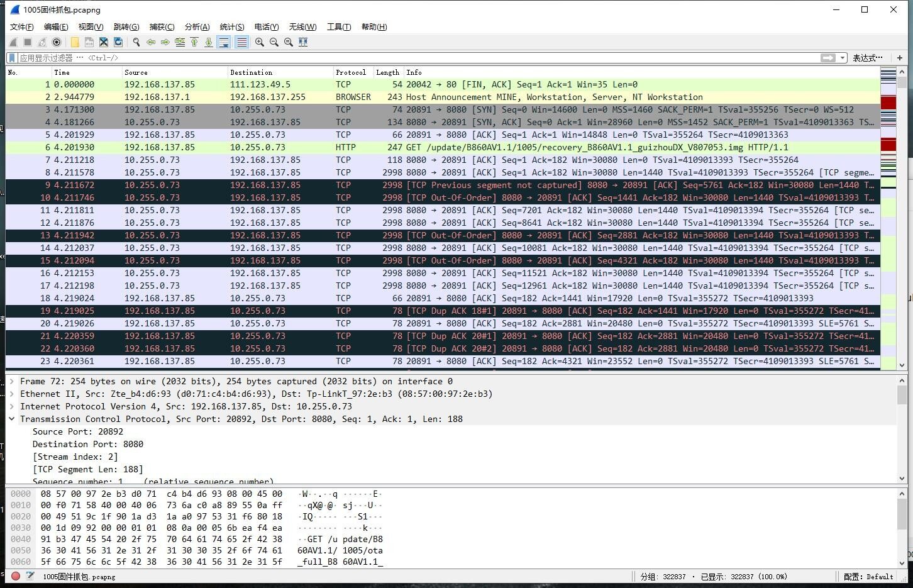Open the 跳转(G) menu
This screenshot has width=913, height=588.
pos(126,26)
